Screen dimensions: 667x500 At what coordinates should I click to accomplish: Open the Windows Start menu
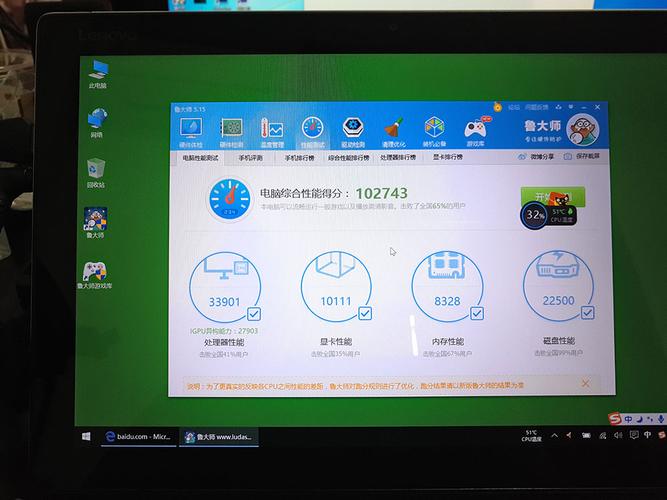tap(86, 437)
